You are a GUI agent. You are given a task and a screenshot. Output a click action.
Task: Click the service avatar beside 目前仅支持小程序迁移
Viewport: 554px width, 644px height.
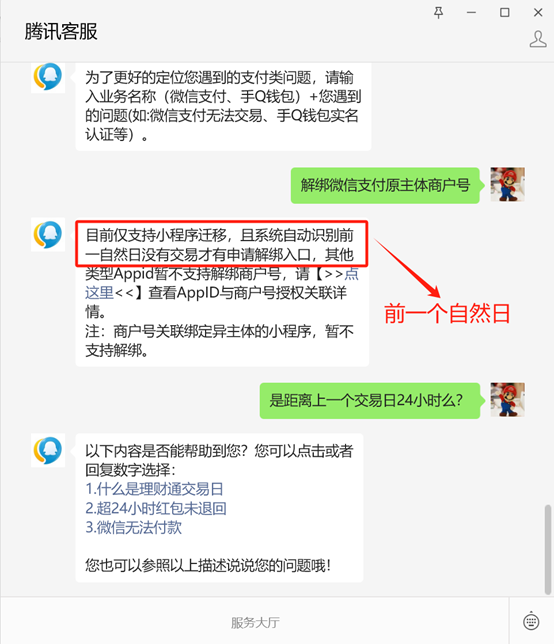(x=48, y=234)
